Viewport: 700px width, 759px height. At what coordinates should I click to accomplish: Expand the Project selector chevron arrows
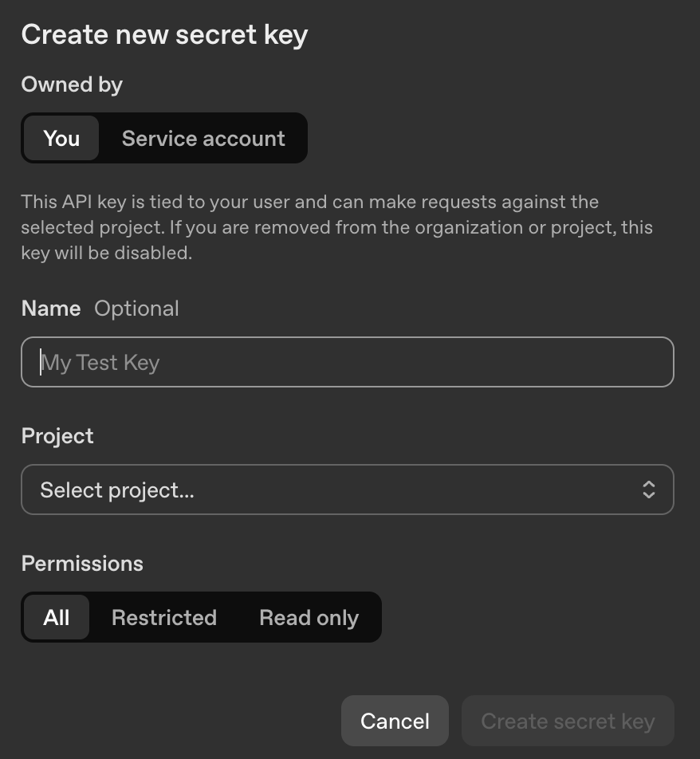point(648,490)
